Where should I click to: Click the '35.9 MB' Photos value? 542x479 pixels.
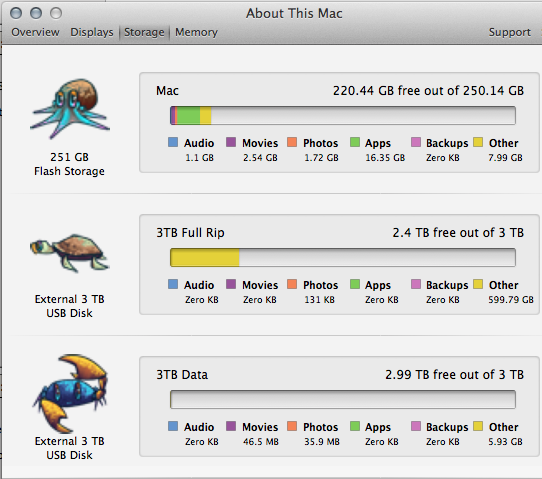pyautogui.click(x=322, y=442)
